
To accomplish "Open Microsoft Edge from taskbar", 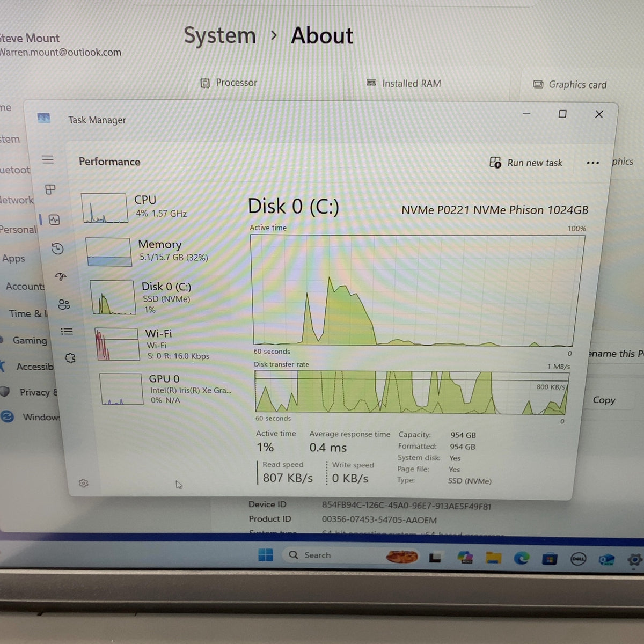I will (521, 558).
